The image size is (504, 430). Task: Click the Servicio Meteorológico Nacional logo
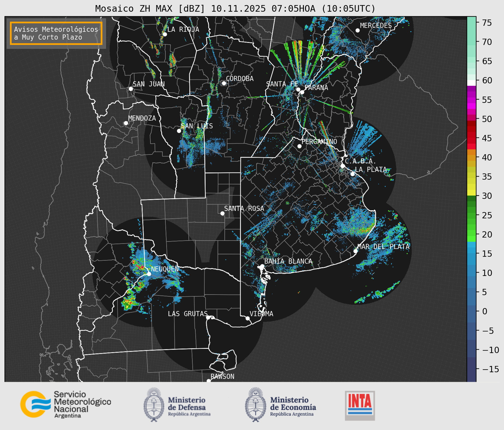pos(65,404)
